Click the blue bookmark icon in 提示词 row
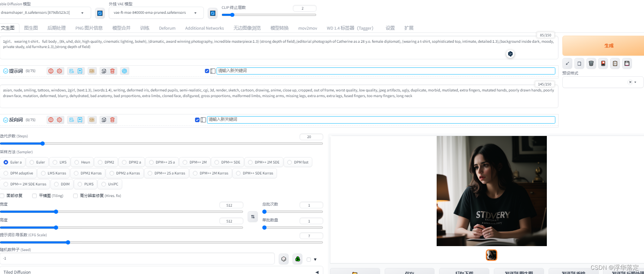Screen dimensions: 644x274 [x=80, y=71]
